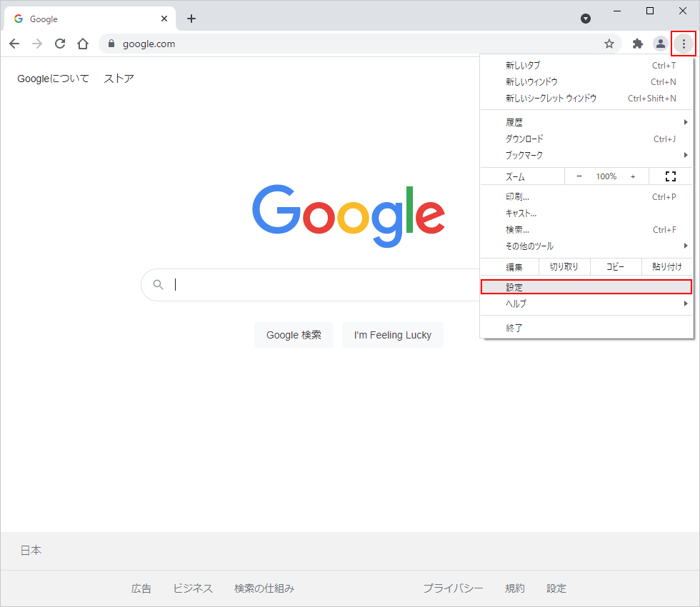Screen dimensions: 700x607
Task: Close the Google tab
Action: coord(164,19)
